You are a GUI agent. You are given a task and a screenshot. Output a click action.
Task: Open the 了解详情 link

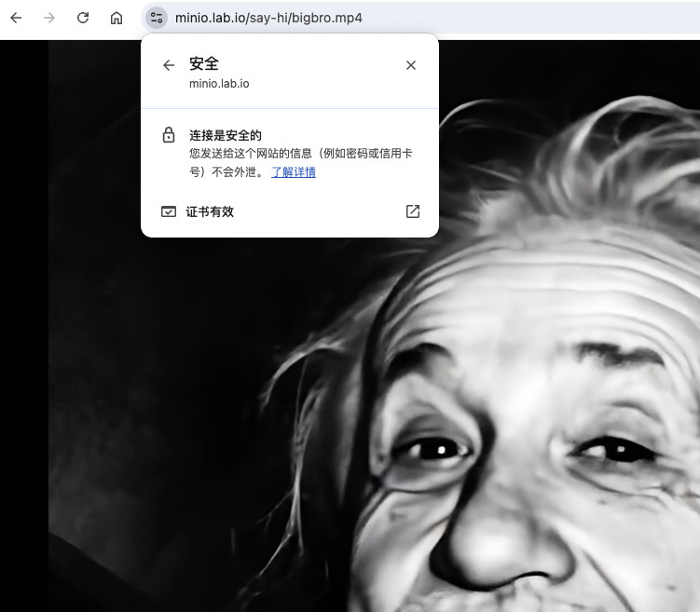294,171
